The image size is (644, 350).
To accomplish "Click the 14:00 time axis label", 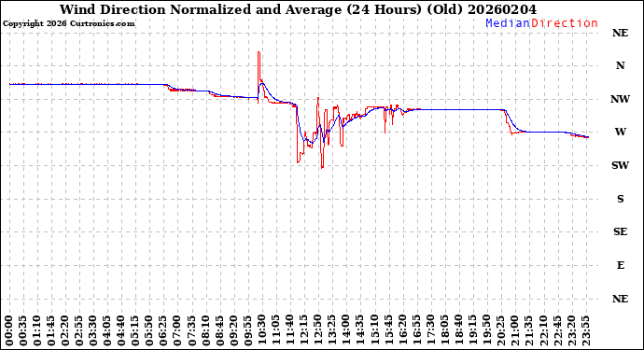I will [346, 330].
